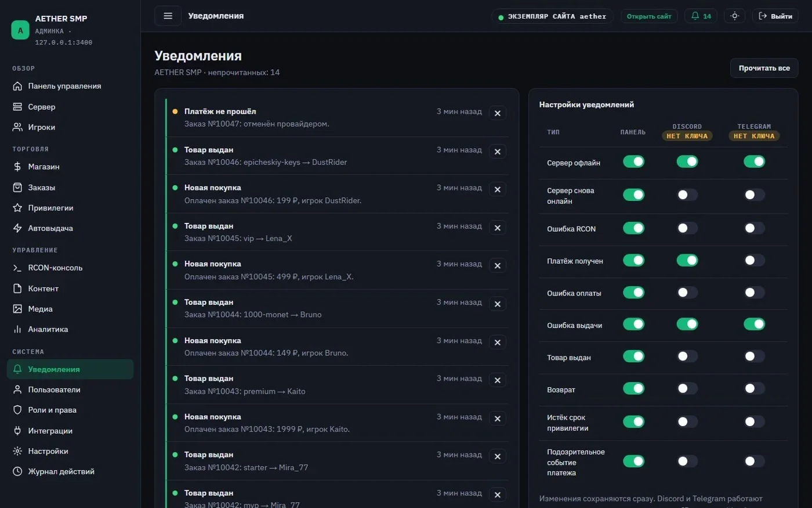Click the 'Прочитать все' button
This screenshot has width=812, height=508.
tap(764, 68)
